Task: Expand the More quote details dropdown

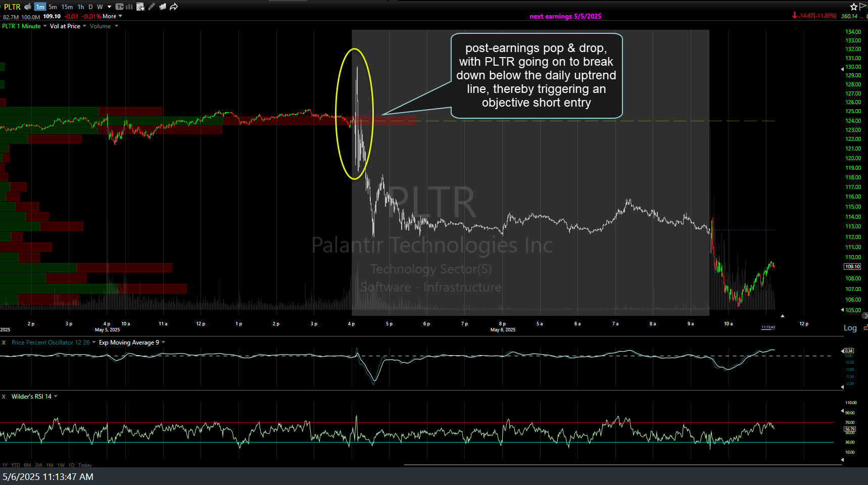Action: [112, 16]
